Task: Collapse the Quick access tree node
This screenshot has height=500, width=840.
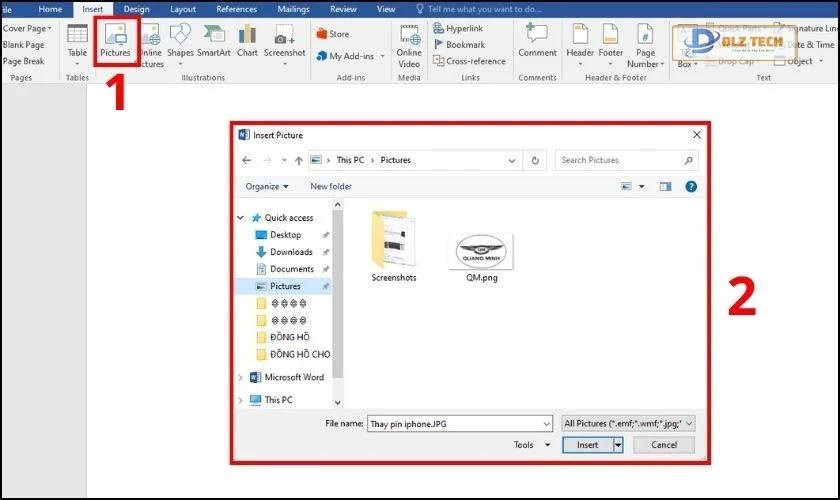Action: click(x=240, y=218)
